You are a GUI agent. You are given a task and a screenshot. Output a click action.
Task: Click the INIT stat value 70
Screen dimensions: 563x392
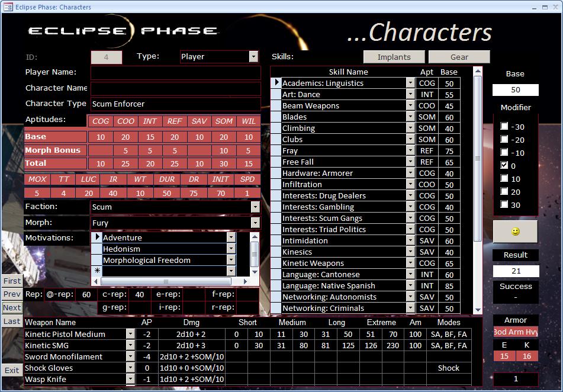pyautogui.click(x=220, y=193)
